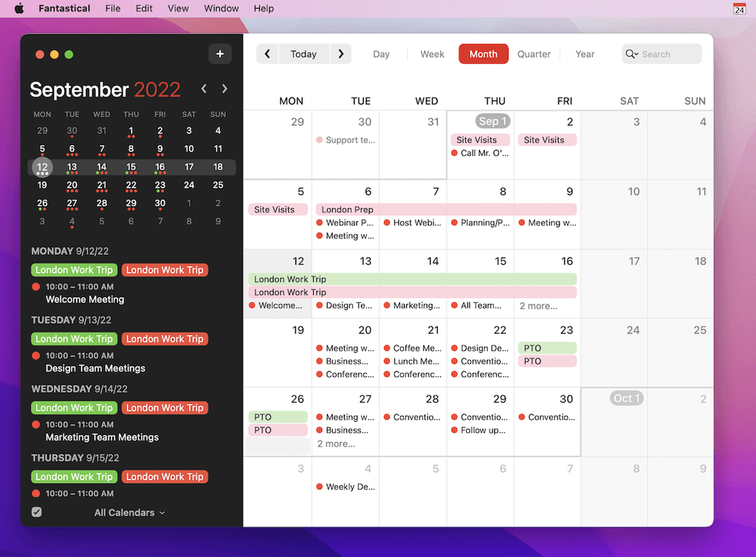Screen dimensions: 756x557
Task: Click the mini calendar's forward chevron
Action: (x=225, y=89)
